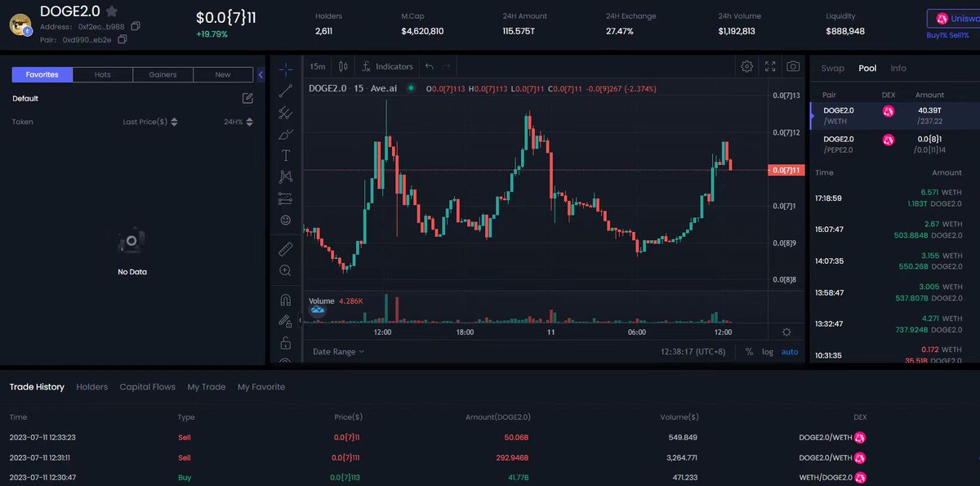Open the Uniswap DEX button
This screenshot has height=486, width=980.
click(954, 18)
